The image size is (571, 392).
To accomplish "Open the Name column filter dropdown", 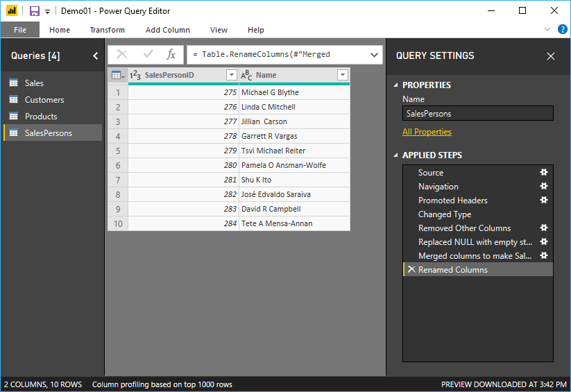I will pos(343,75).
